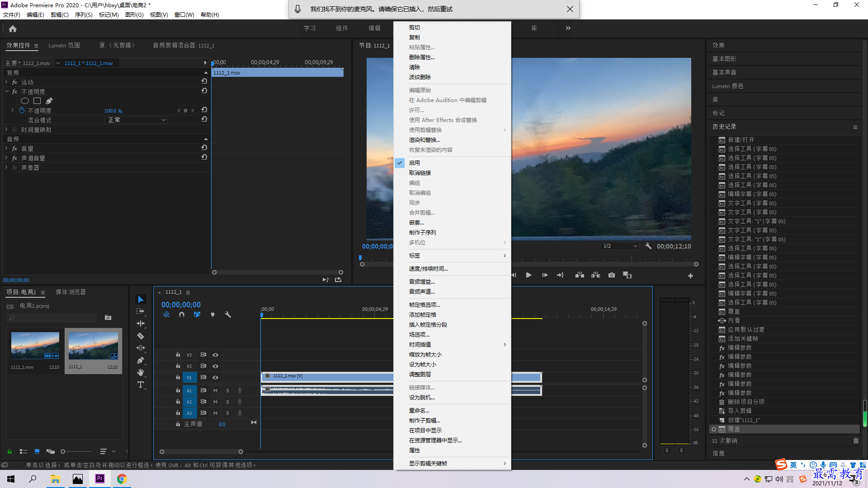Show more workspaces overflow chevron
Viewport: 868px width, 488px height.
pyautogui.click(x=568, y=28)
